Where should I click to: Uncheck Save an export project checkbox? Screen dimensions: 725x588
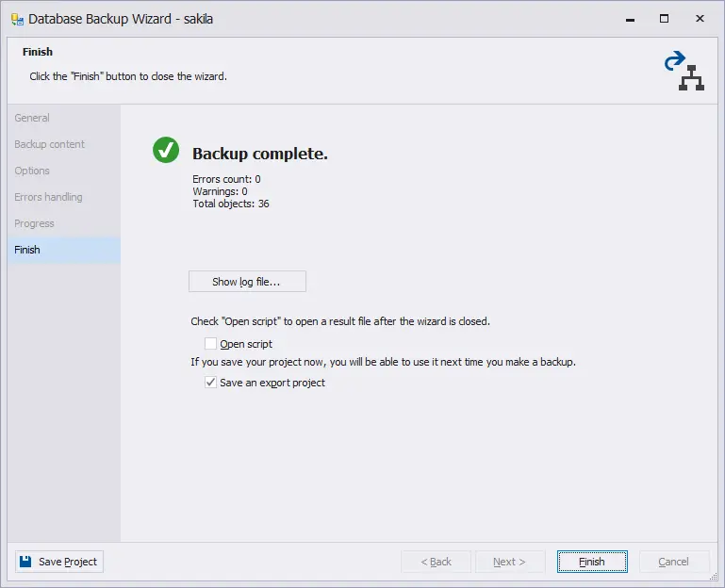(x=210, y=383)
